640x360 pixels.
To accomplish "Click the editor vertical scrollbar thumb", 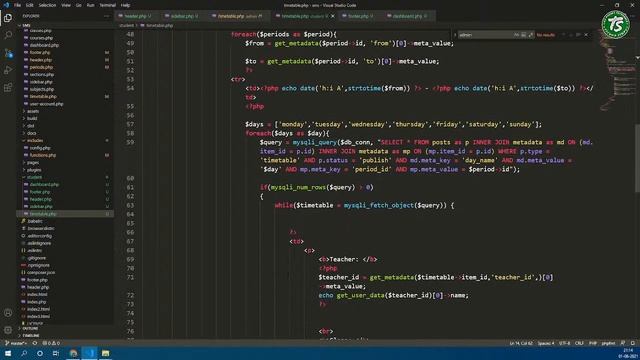I will point(637,157).
